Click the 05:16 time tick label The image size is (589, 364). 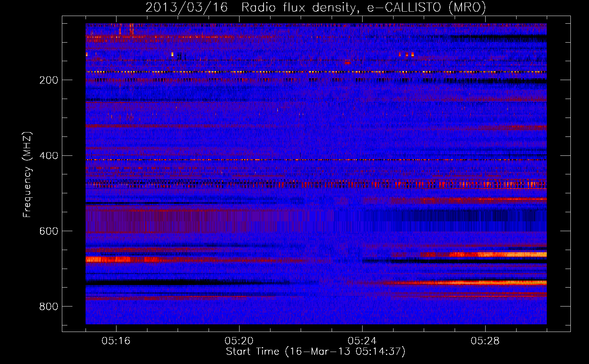point(116,341)
